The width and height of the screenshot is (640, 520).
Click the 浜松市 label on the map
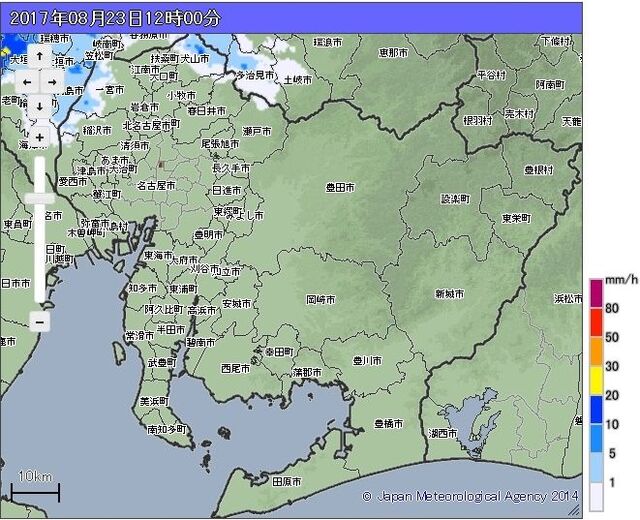[x=568, y=298]
